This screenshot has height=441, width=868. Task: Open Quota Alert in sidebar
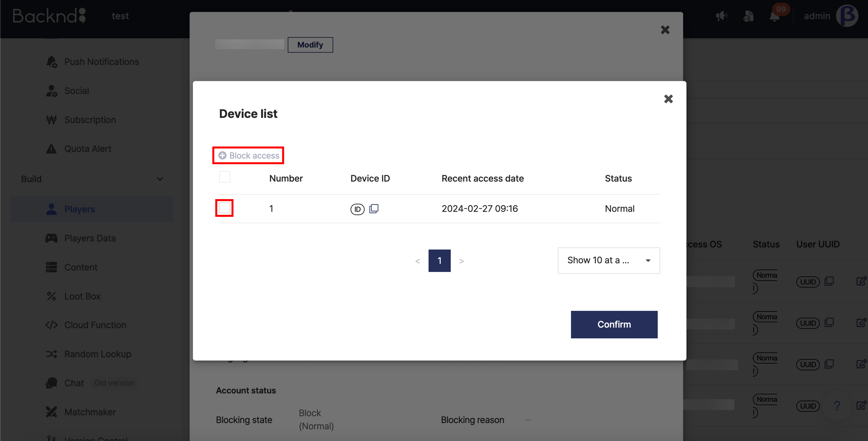[x=92, y=149]
